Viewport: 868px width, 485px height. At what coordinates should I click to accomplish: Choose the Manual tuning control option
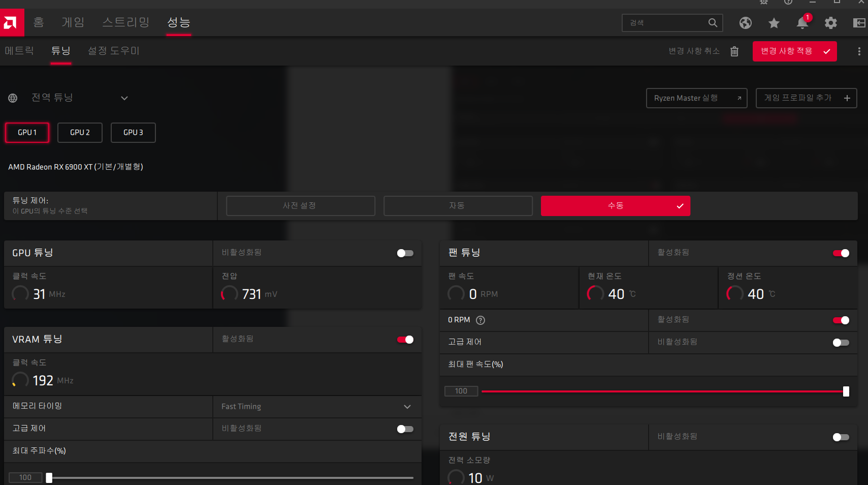pyautogui.click(x=616, y=206)
